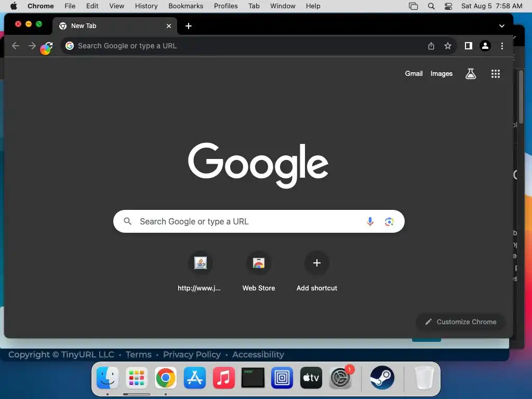The height and width of the screenshot is (399, 532).
Task: Expand the tab search chevron
Action: click(502, 26)
